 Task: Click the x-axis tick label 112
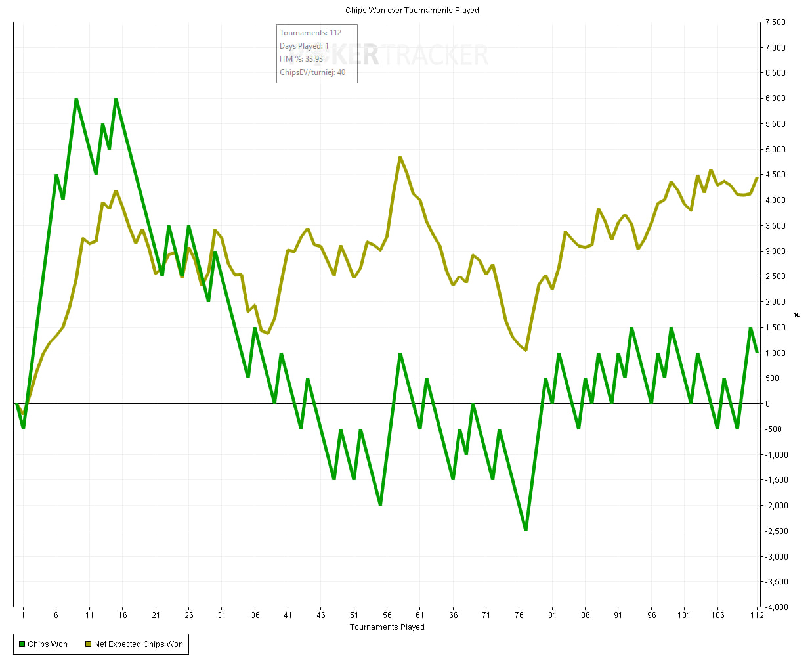[757, 615]
